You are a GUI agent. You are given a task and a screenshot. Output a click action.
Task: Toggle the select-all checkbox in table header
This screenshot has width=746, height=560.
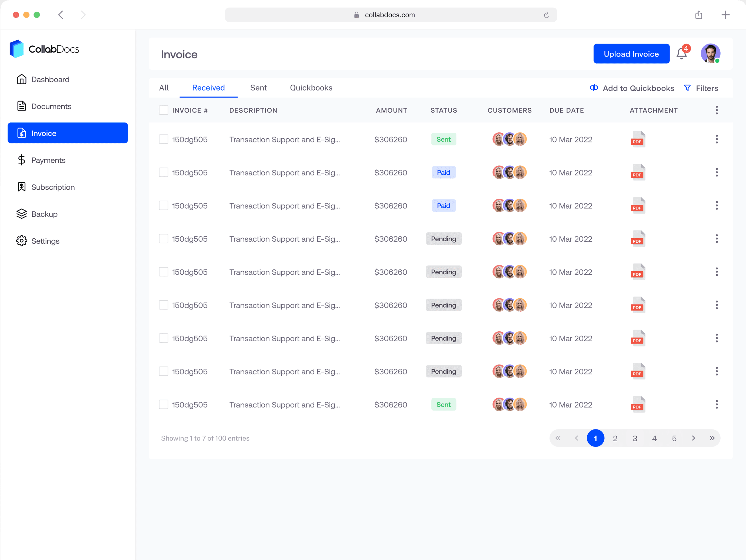tap(164, 110)
